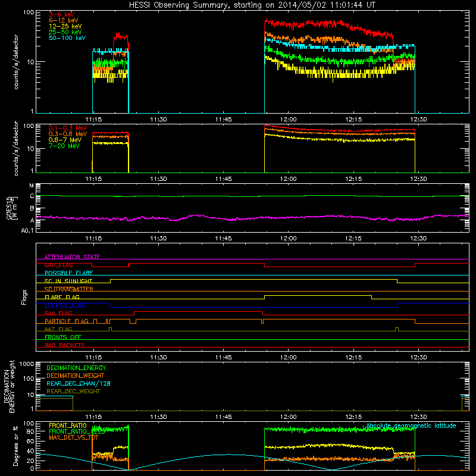This screenshot has height=476, width=476.
Task: Click 12:00 tick label under the keV panel
Action: pos(288,120)
